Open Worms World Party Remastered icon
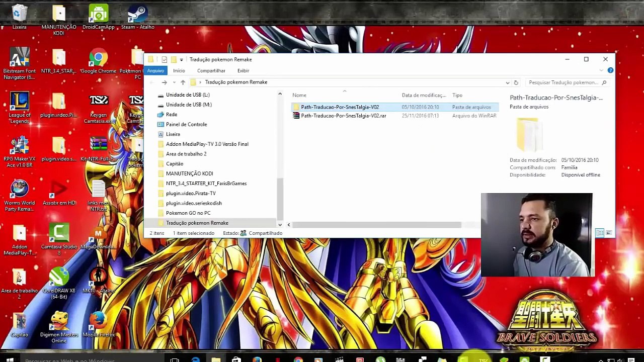This screenshot has height=362, width=644. (20, 195)
